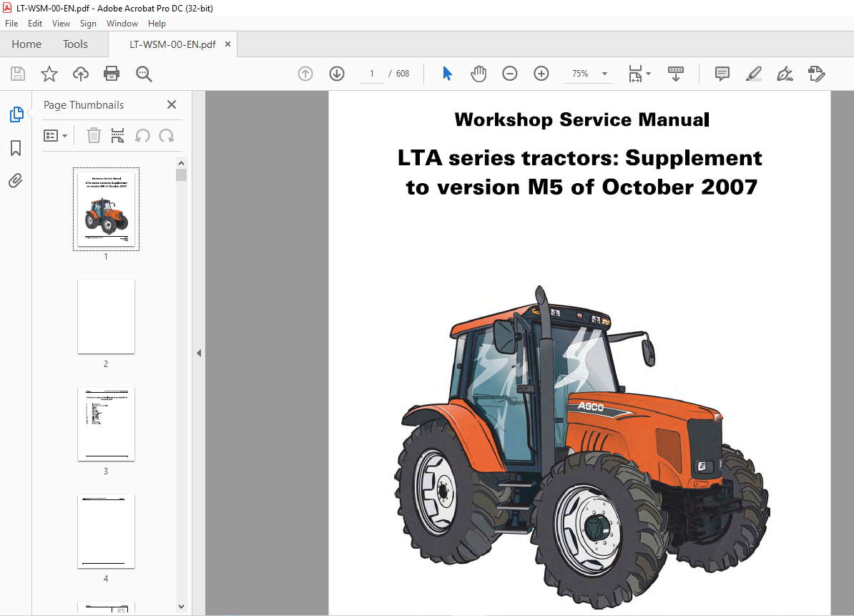This screenshot has height=616, width=854.
Task: Add document to starred favorites
Action: coord(49,74)
